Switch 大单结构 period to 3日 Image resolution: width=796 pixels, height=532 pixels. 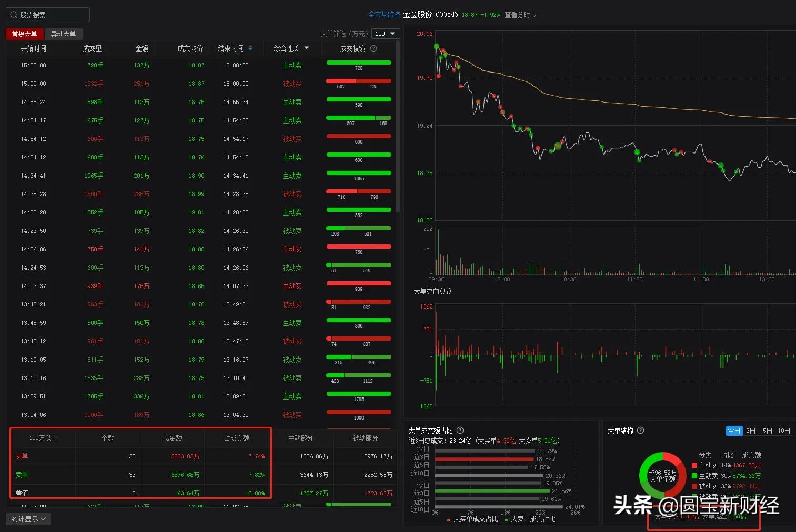(x=751, y=430)
